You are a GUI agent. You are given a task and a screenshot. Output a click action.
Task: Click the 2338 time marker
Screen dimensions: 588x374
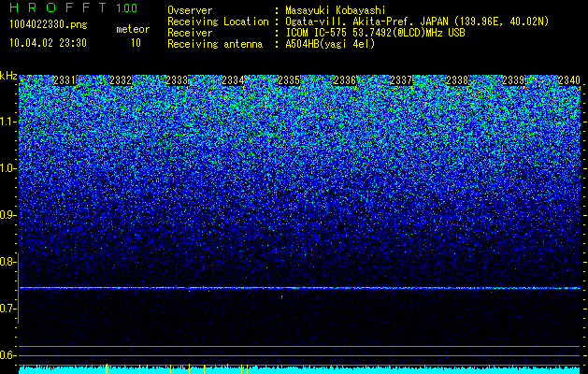tap(457, 80)
